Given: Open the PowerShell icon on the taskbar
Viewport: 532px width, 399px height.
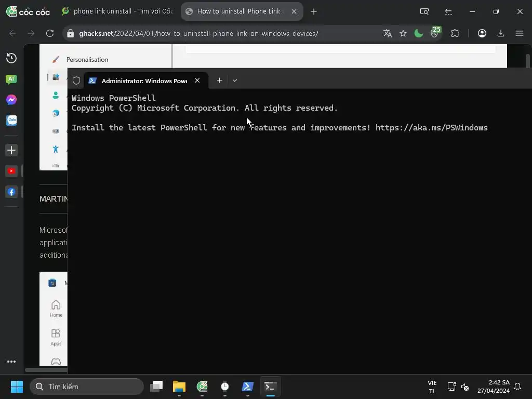Looking at the screenshot, I should coord(248,387).
